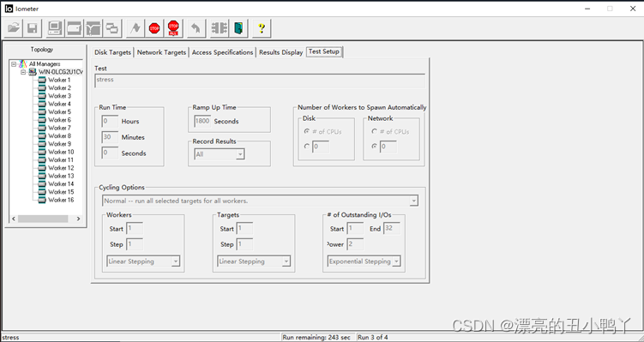Screen dimensions: 644x342
Task: Click Targets Start field
Action: click(244, 228)
